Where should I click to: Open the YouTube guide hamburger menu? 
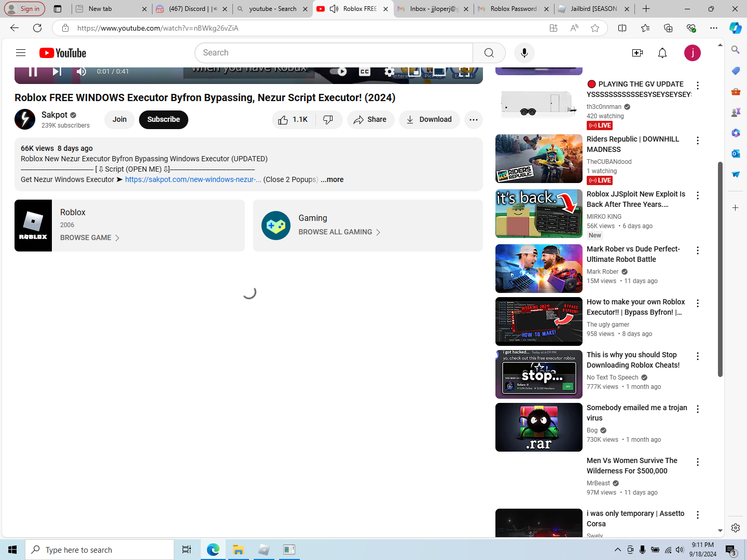click(x=21, y=53)
